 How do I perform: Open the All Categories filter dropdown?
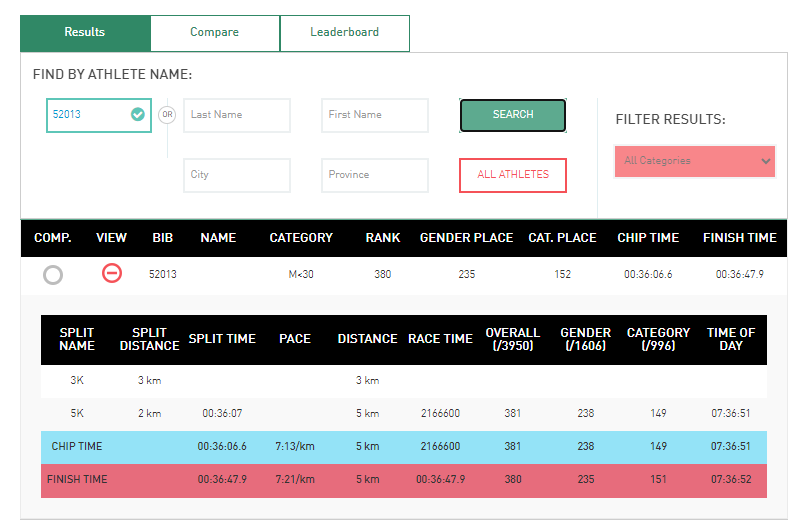[695, 161]
